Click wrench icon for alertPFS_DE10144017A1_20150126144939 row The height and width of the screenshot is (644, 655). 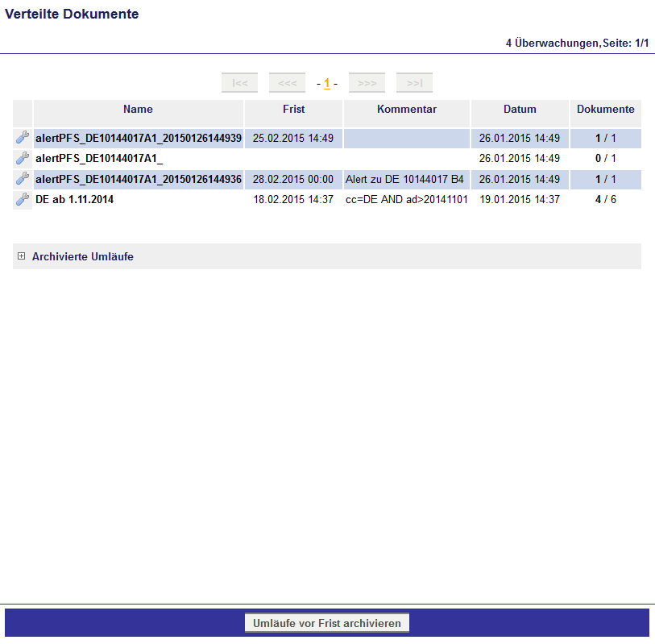tap(23, 138)
